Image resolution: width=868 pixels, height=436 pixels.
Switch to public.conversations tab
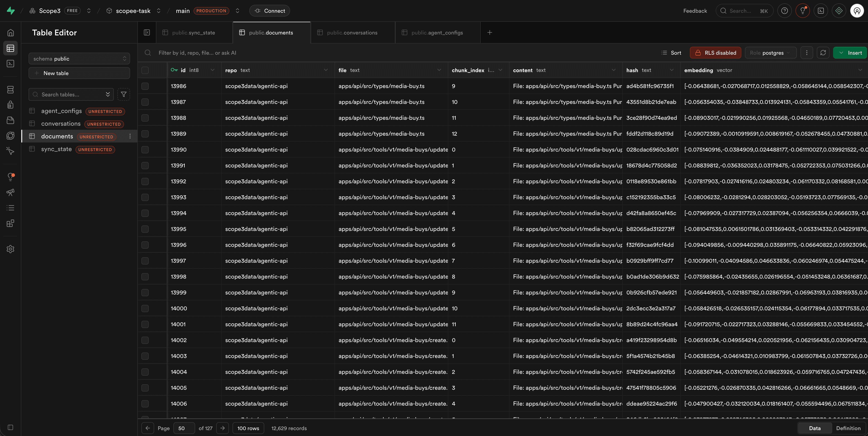click(x=352, y=32)
